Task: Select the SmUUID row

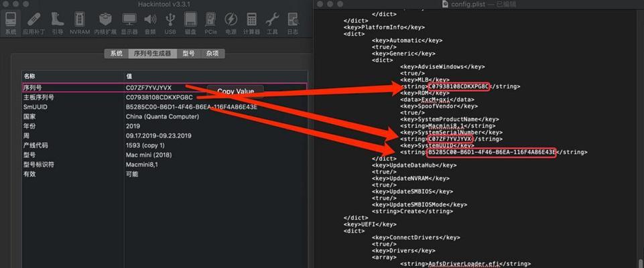Action: [164, 107]
